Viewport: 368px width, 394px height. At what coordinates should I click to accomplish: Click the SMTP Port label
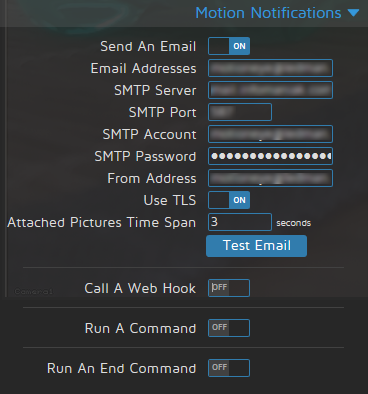(162, 112)
